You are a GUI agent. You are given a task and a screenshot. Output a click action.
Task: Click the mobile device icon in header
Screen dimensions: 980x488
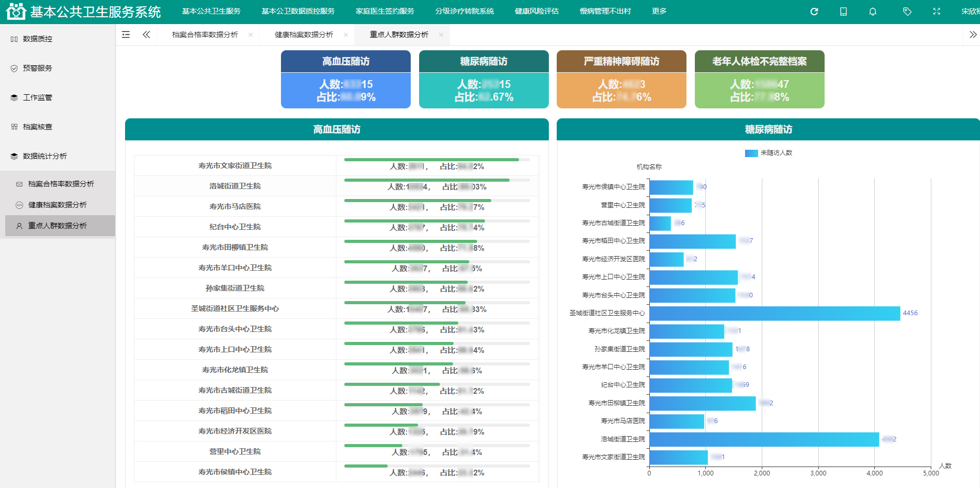[x=843, y=12]
